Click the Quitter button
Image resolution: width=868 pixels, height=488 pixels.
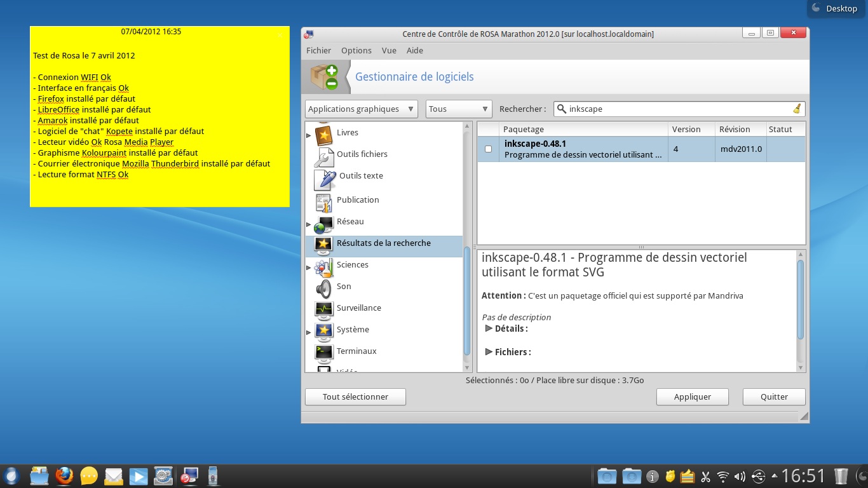pyautogui.click(x=774, y=396)
